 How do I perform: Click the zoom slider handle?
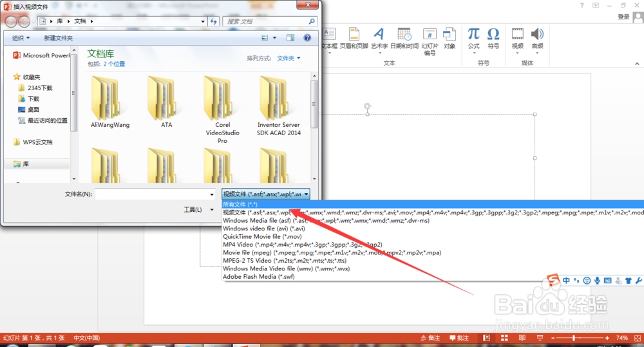(574, 338)
